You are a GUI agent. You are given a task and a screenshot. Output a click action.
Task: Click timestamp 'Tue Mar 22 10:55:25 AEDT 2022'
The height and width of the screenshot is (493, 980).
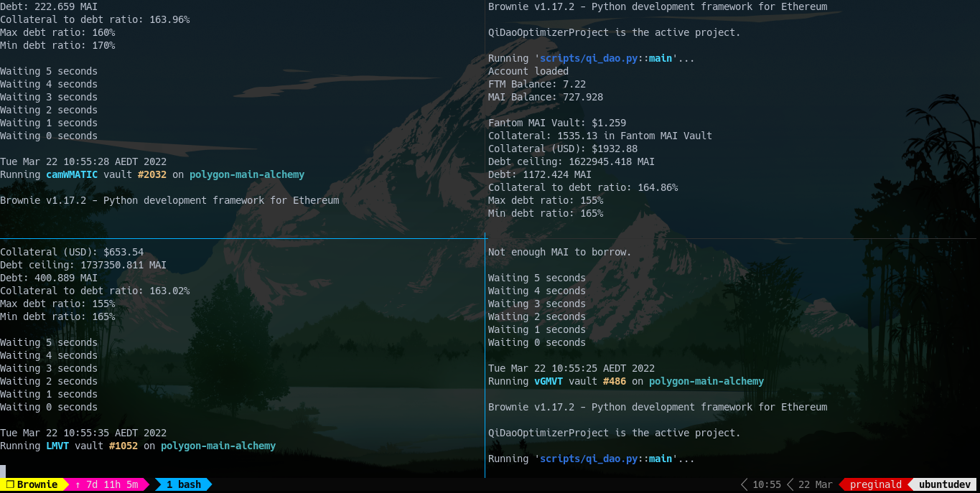click(571, 368)
